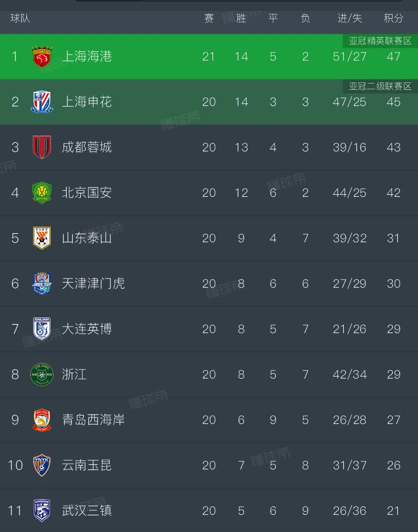Select the Yunnan Yukun (云南玉昆) shield icon
The height and width of the screenshot is (532, 418).
[x=42, y=465]
